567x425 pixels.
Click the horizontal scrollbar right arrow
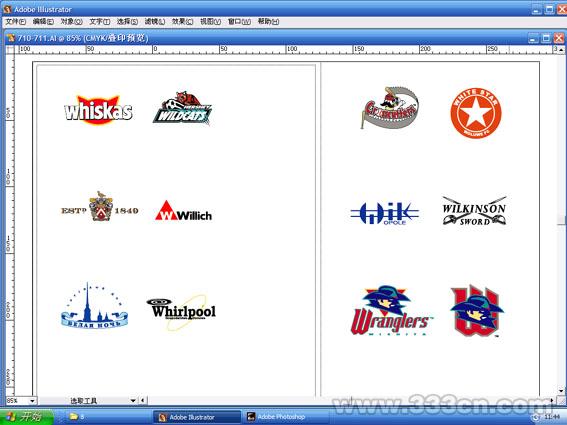(x=552, y=400)
